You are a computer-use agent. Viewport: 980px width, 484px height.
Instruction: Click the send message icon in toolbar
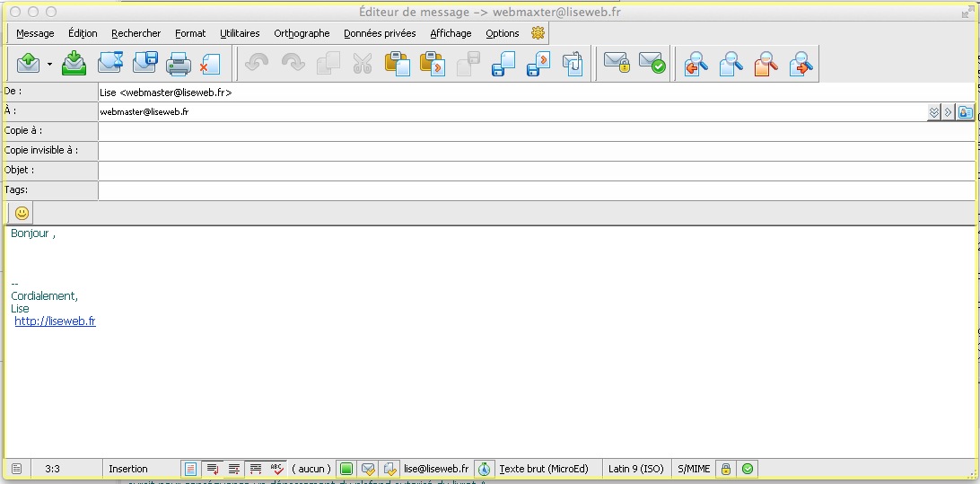pyautogui.click(x=29, y=64)
